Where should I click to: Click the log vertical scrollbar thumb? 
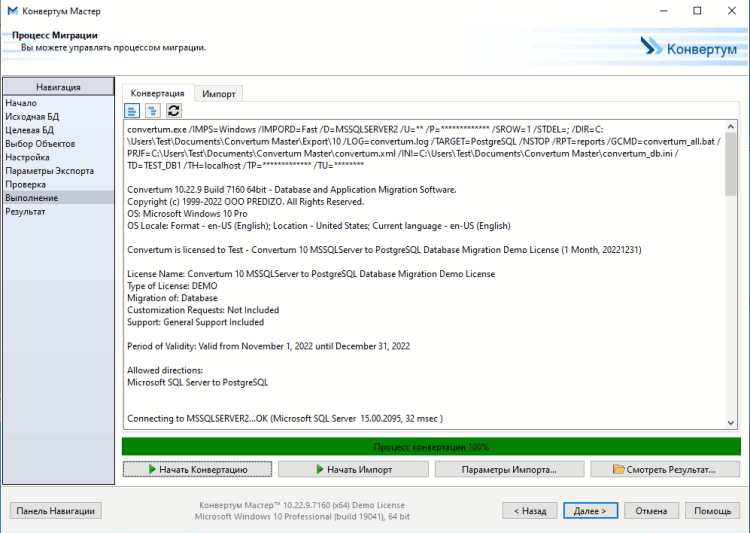[730, 164]
